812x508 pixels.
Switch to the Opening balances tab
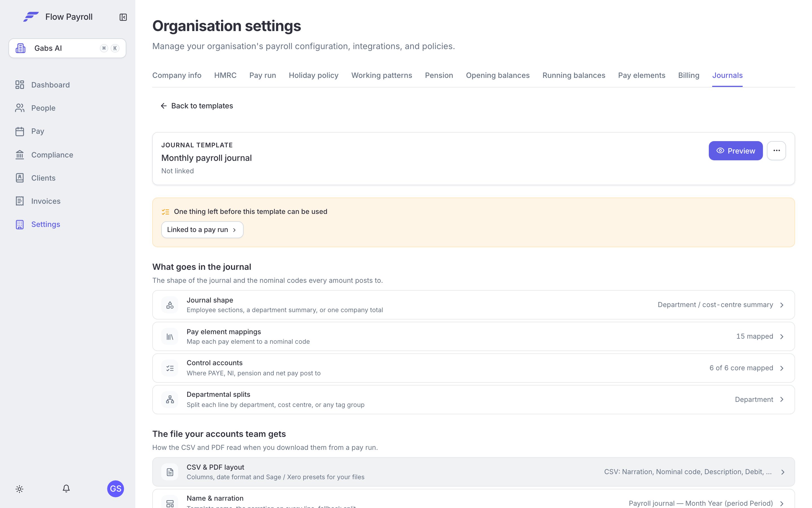(x=498, y=75)
